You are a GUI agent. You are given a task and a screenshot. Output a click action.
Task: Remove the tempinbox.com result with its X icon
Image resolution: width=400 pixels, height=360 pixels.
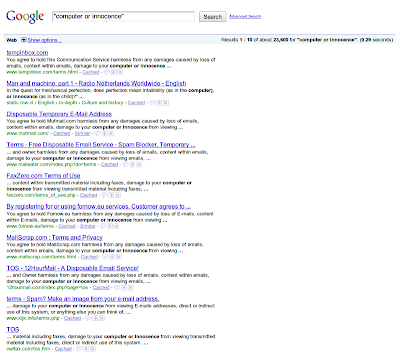pyautogui.click(x=120, y=72)
